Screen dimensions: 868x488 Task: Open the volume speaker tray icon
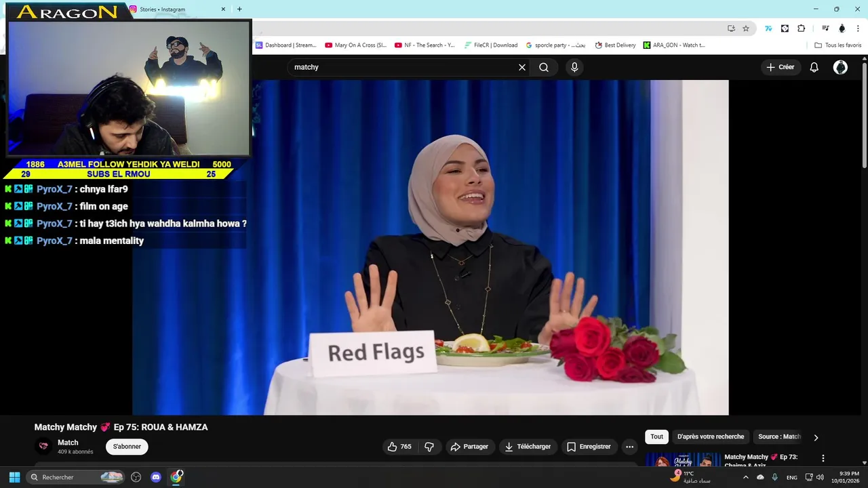(x=820, y=477)
